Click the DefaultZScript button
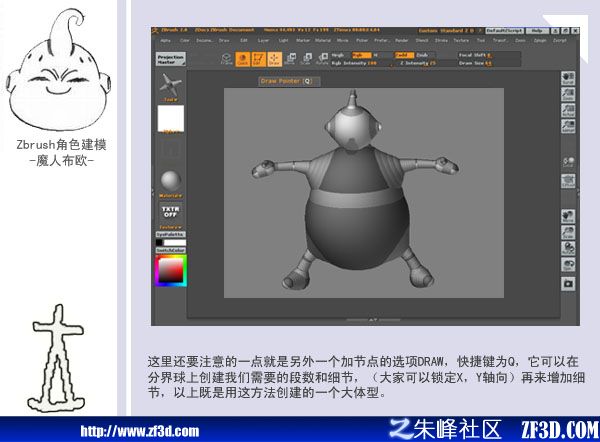This screenshot has height=442, width=600. coord(504,31)
